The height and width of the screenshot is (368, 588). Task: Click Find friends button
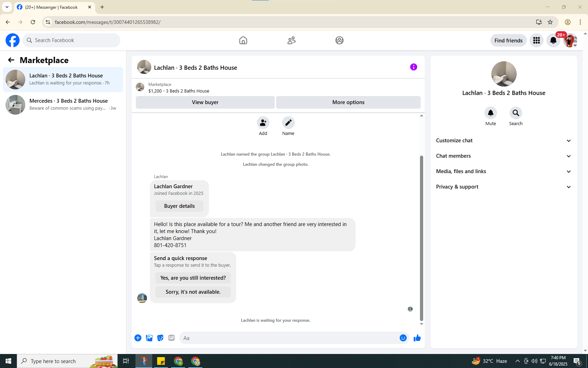click(x=508, y=40)
